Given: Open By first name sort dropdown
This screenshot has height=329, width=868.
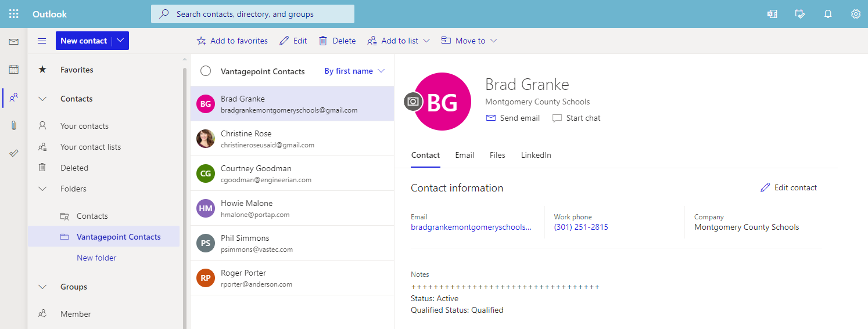Looking at the screenshot, I should coord(354,71).
